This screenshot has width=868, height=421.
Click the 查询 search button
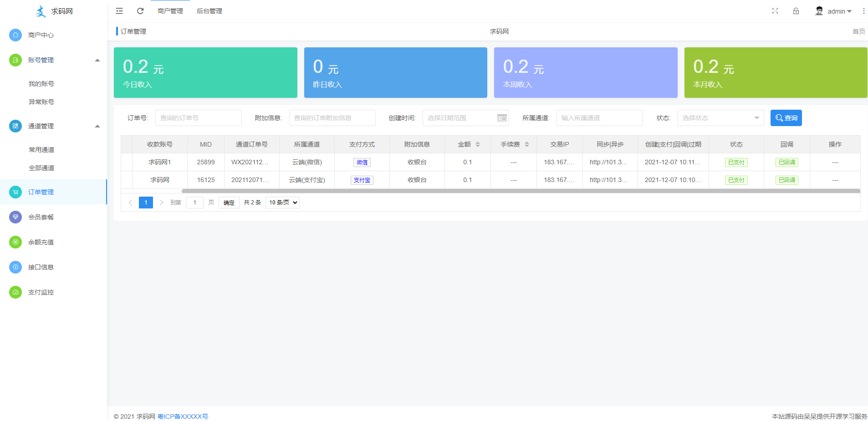786,118
